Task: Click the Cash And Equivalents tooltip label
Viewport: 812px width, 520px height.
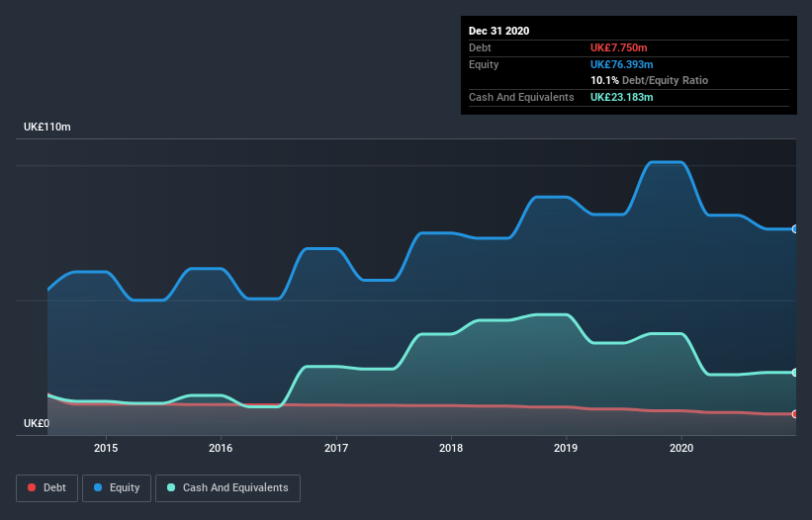Action: [x=521, y=97]
